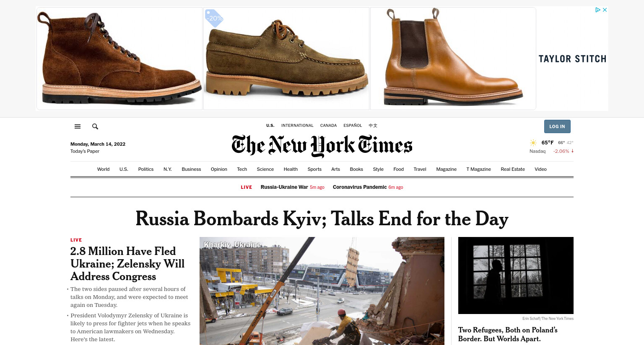The height and width of the screenshot is (345, 644).
Task: Click the Kharkiv, Ukraine photo
Action: coord(322,291)
